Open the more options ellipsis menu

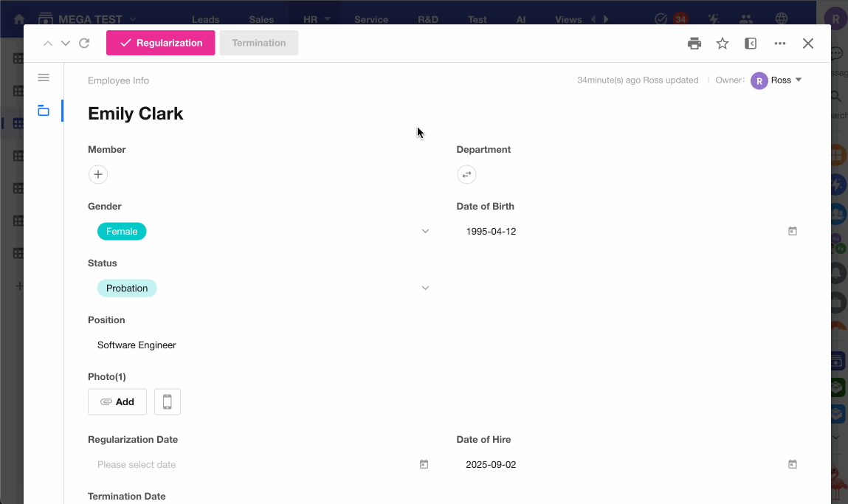779,44
